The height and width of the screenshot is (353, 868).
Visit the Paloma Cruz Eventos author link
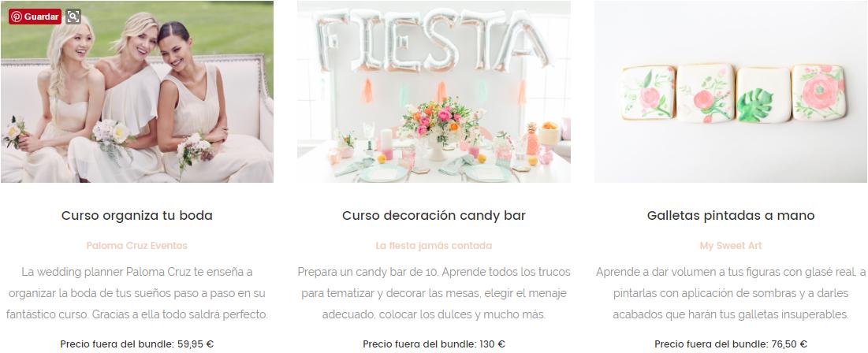136,245
